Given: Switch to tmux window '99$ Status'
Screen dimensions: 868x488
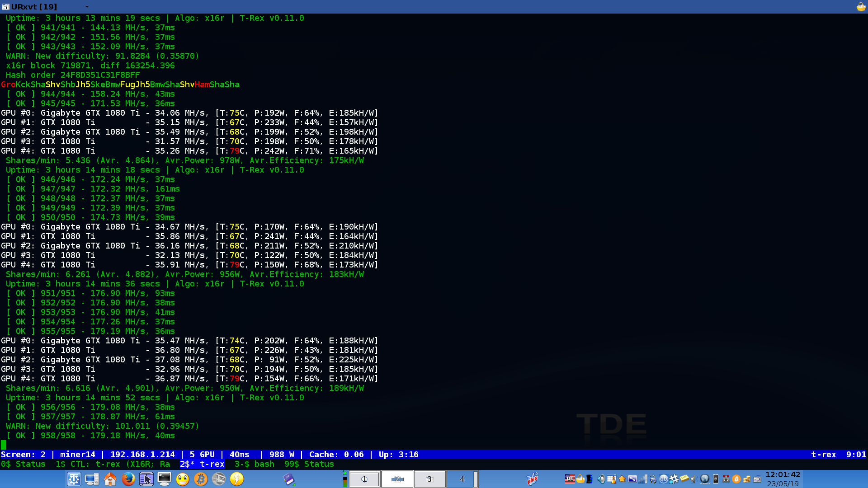Looking at the screenshot, I should tap(309, 464).
